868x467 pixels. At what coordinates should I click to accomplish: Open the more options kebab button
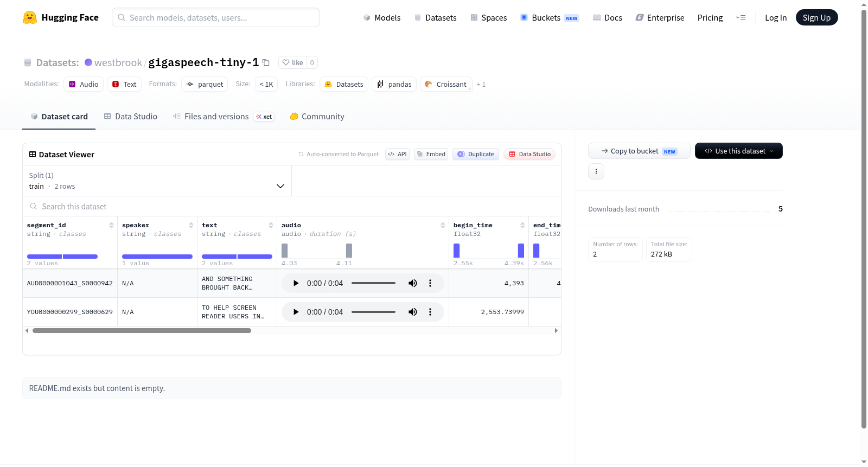(596, 171)
